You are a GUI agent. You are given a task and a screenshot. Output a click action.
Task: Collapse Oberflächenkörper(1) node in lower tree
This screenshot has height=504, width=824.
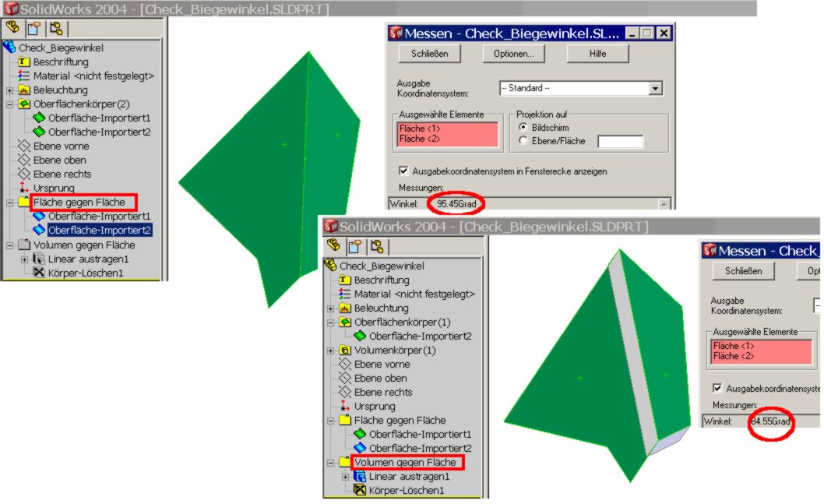330,322
